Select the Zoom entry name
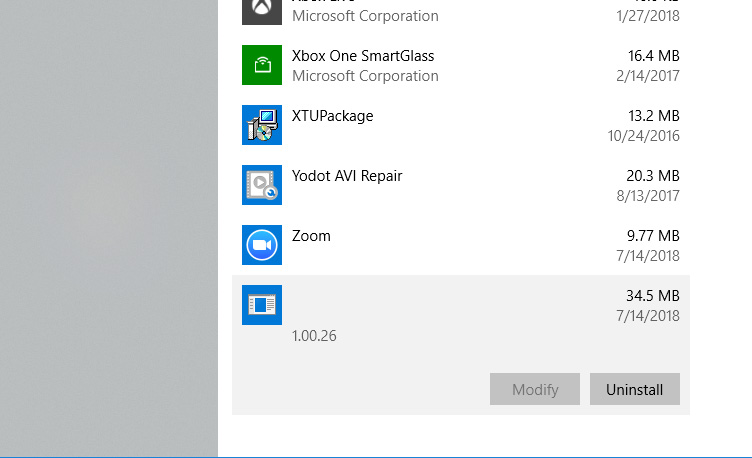 coord(311,236)
